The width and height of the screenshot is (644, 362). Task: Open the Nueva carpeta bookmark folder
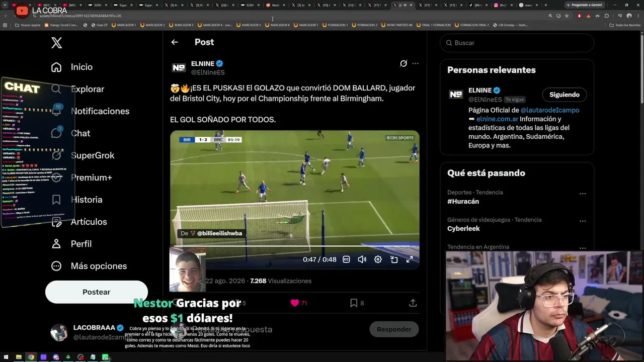pyautogui.click(x=28, y=25)
